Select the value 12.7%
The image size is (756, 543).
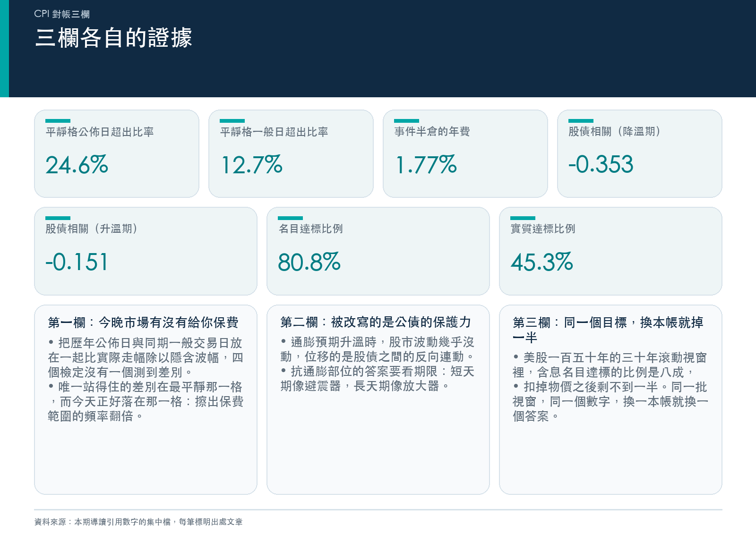point(251,165)
